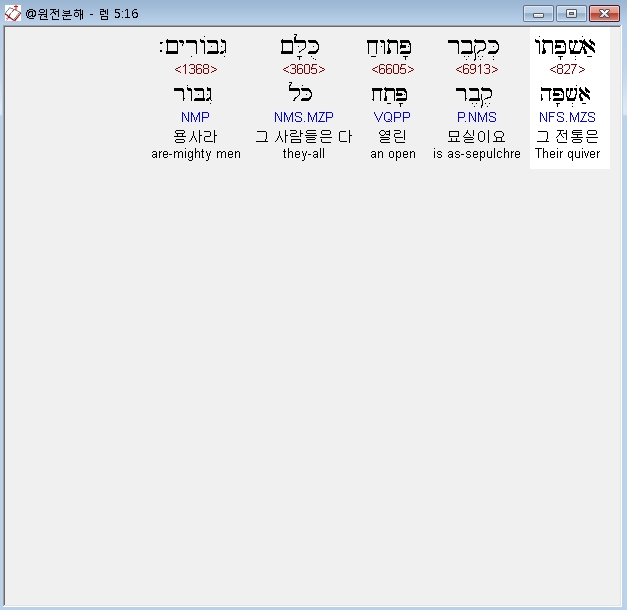Select the Korean gloss 용사라

(195, 136)
